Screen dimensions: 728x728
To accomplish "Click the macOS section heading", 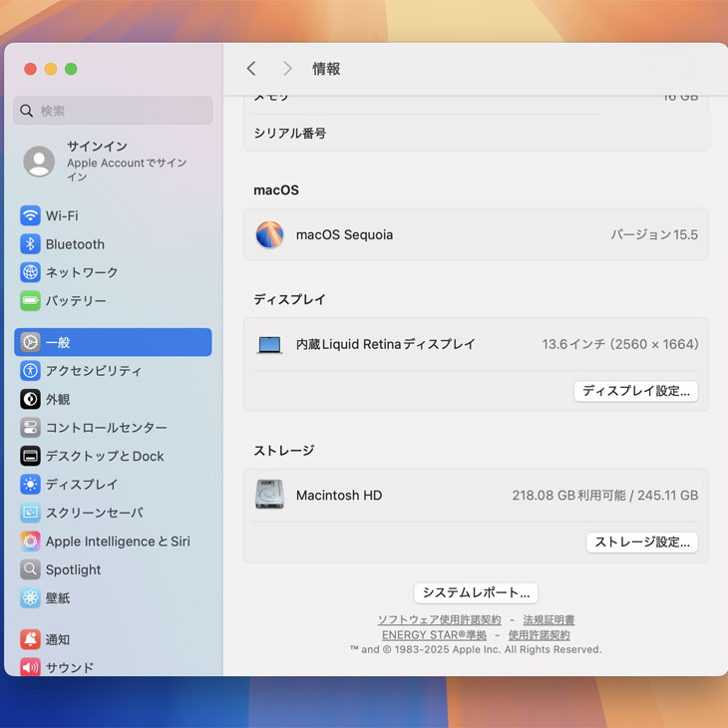I will tap(276, 189).
